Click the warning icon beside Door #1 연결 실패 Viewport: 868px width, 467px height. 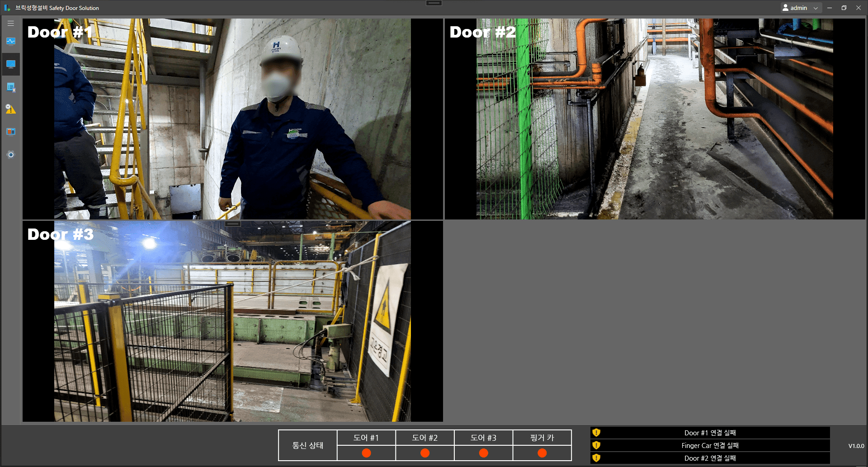pos(596,433)
